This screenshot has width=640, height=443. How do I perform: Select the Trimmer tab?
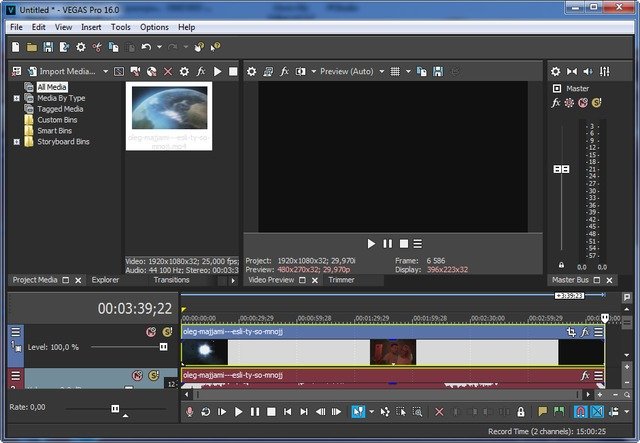pyautogui.click(x=341, y=280)
